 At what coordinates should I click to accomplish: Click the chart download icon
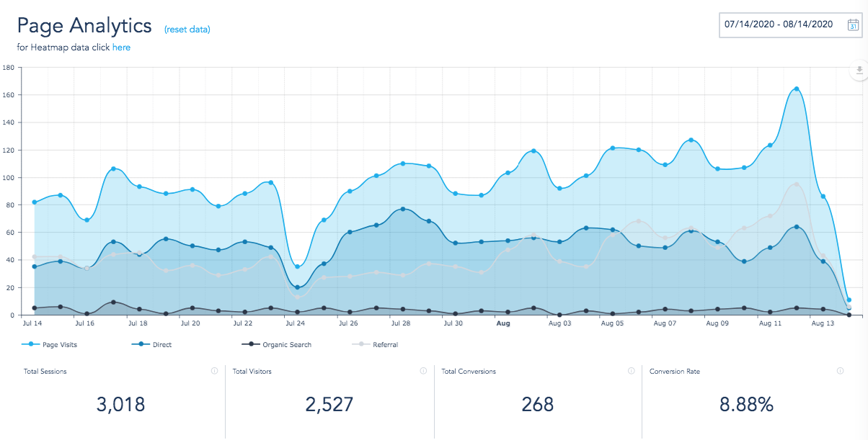coord(859,71)
